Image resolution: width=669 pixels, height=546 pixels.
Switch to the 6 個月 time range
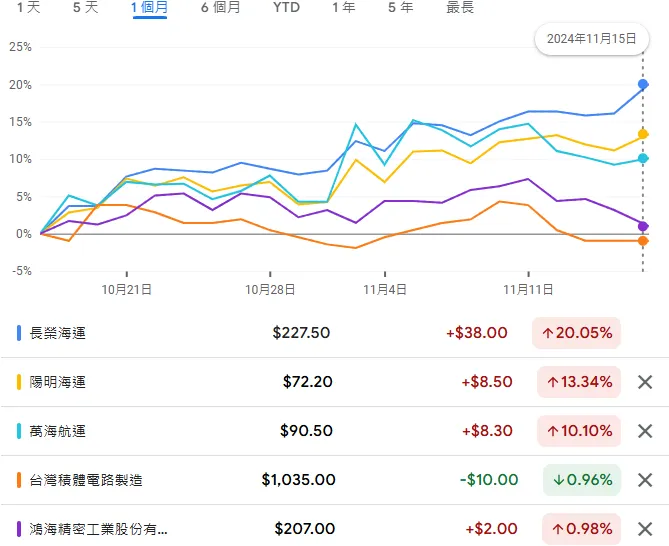click(221, 7)
